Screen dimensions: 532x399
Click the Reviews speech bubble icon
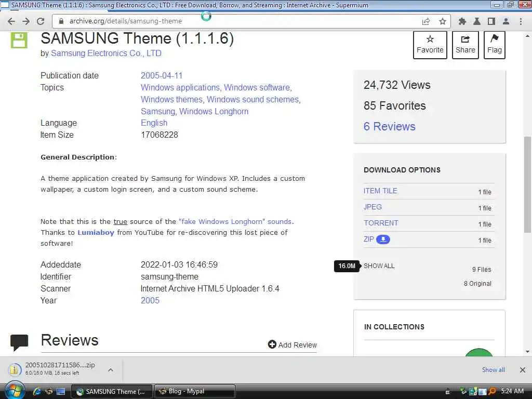coord(19,342)
